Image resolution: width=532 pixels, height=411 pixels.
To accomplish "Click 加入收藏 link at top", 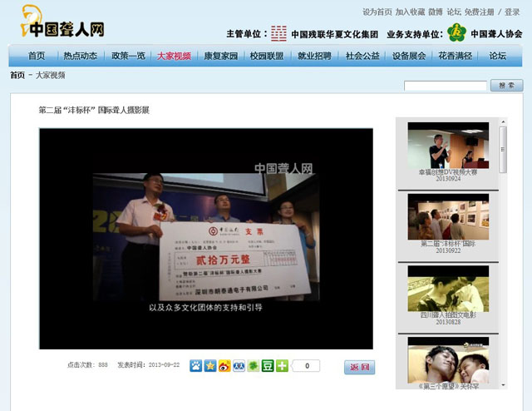I will (410, 12).
